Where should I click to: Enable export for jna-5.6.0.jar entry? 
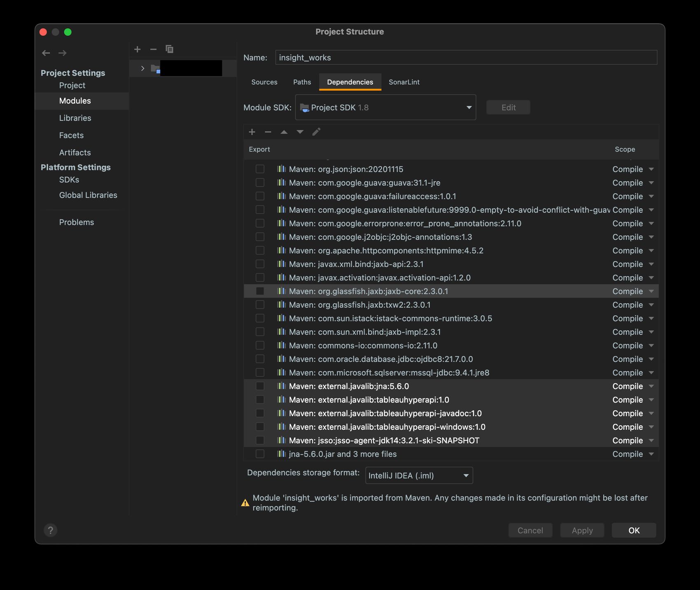click(260, 454)
